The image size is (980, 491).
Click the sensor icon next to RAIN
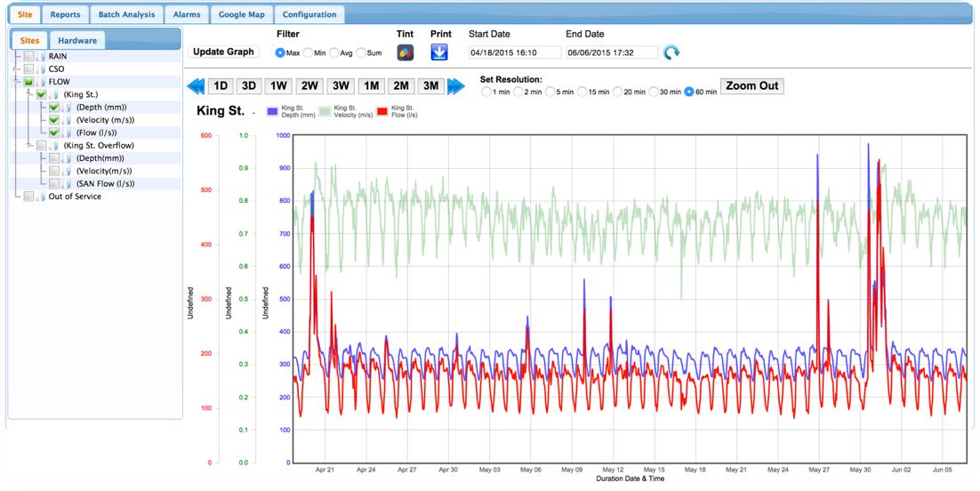tap(41, 56)
